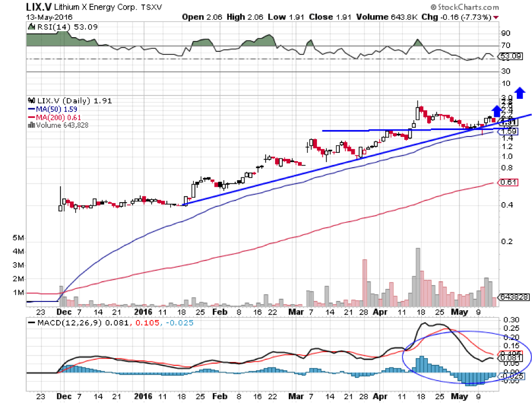532x403 pixels.
Task: Click the 0.2 price axis label
Action: pyautogui.click(x=506, y=241)
